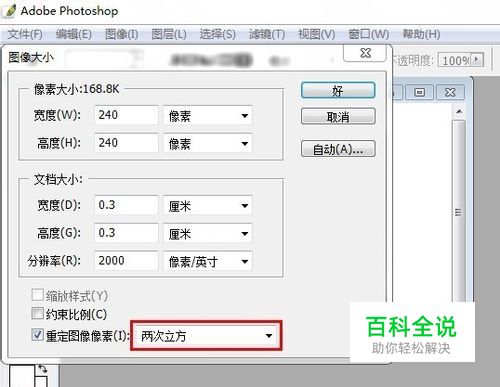The width and height of the screenshot is (500, 387).
Task: Click the 取消 cancel button
Action: click(338, 116)
